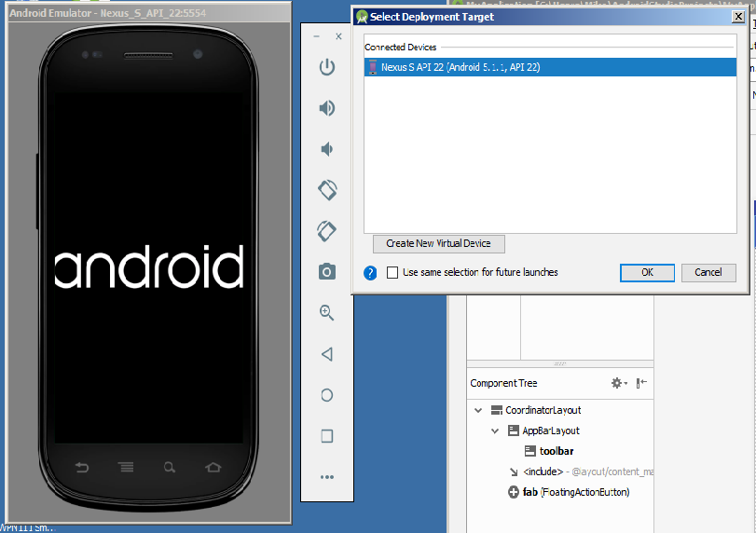Image resolution: width=756 pixels, height=533 pixels.
Task: Select CoordinatorLayout in Component Tree
Action: (x=543, y=410)
